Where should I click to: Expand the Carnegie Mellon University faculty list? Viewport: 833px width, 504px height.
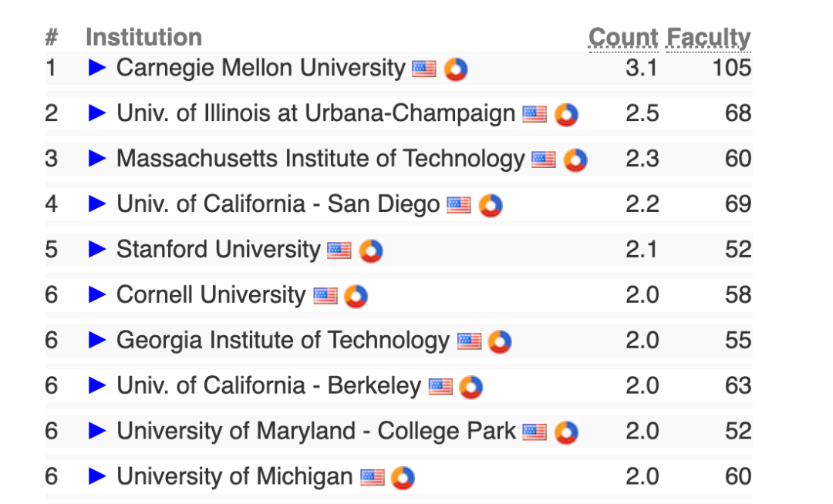pyautogui.click(x=96, y=67)
